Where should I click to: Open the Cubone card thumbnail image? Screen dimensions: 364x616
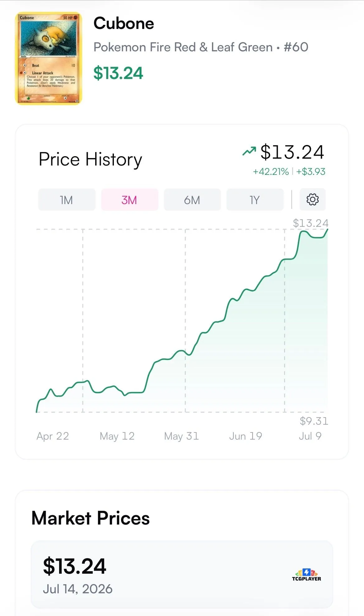pos(49,58)
